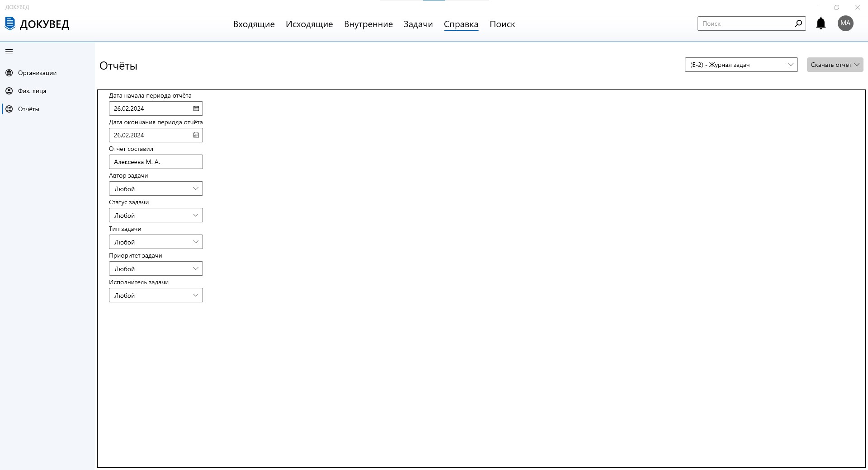Open the MA user avatar menu
Screen dimensions: 868x470
pos(845,23)
